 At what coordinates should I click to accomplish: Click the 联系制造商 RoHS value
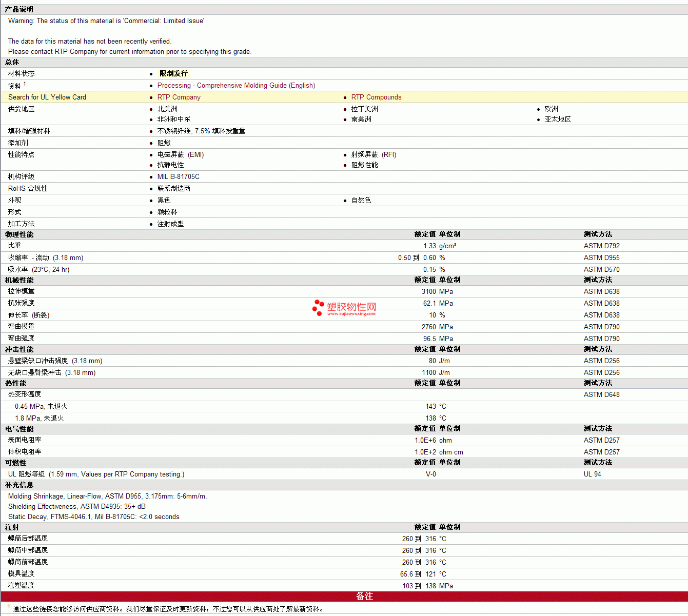[x=174, y=189]
